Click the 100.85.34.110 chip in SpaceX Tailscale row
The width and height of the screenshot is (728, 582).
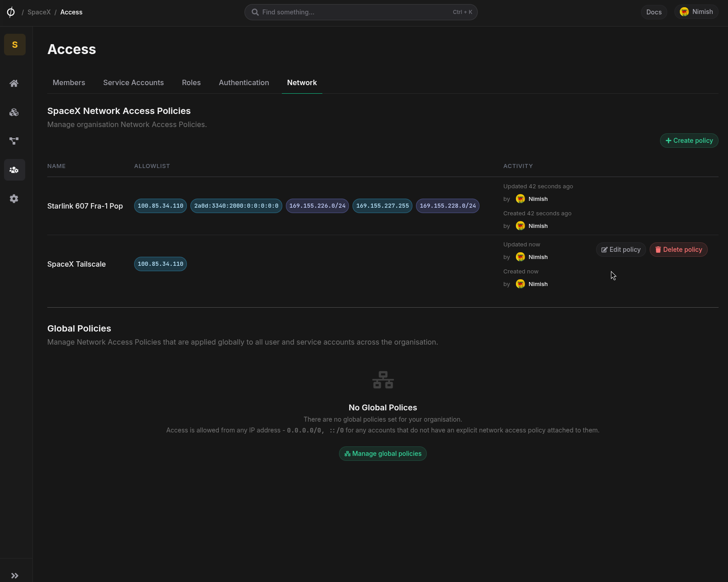[x=160, y=264]
